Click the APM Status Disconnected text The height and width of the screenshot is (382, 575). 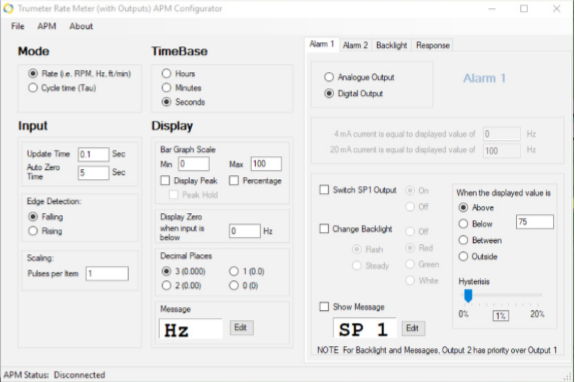[x=54, y=375]
